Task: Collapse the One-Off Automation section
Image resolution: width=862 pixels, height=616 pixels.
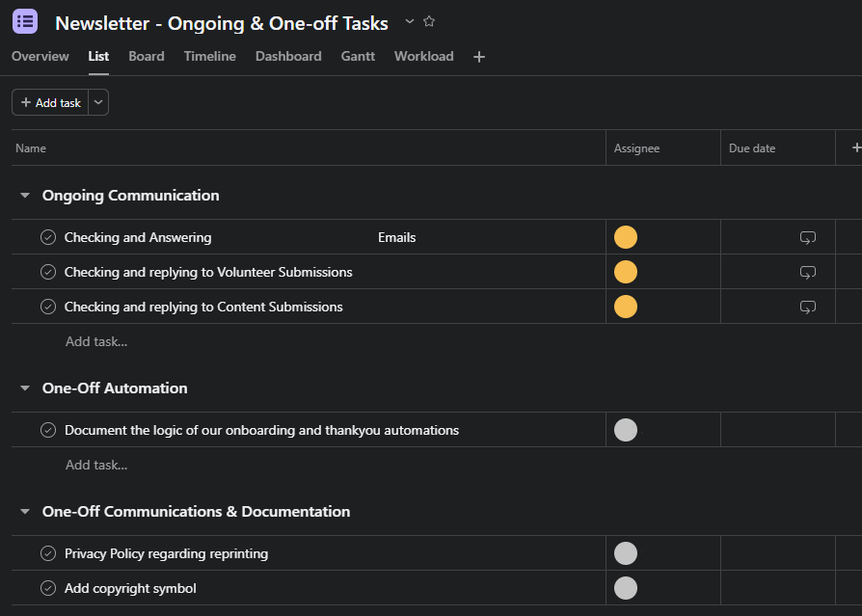Action: click(x=25, y=388)
